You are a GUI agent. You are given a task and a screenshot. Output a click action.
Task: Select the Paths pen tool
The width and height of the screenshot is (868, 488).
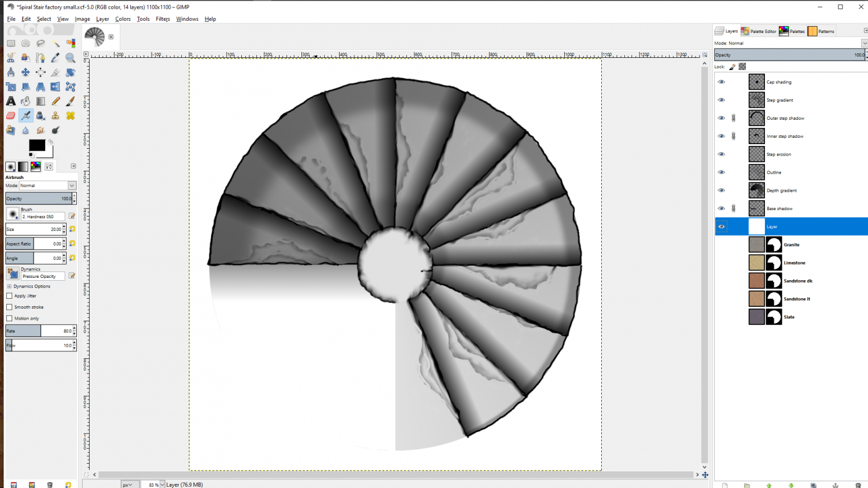tap(41, 58)
